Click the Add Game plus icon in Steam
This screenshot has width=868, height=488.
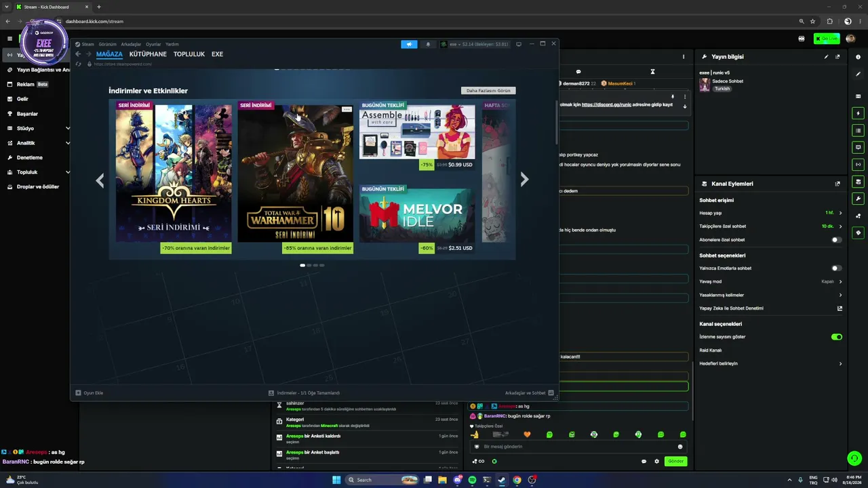(x=78, y=392)
